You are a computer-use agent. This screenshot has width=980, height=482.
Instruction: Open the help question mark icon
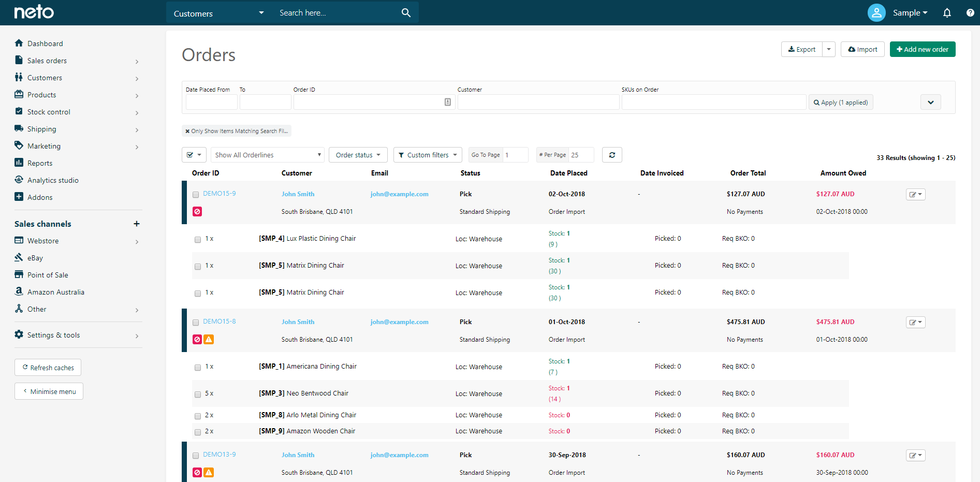tap(970, 13)
